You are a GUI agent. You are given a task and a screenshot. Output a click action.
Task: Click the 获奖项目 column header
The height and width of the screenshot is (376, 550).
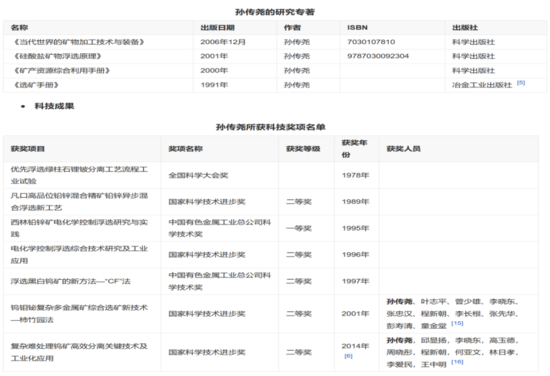click(x=28, y=149)
